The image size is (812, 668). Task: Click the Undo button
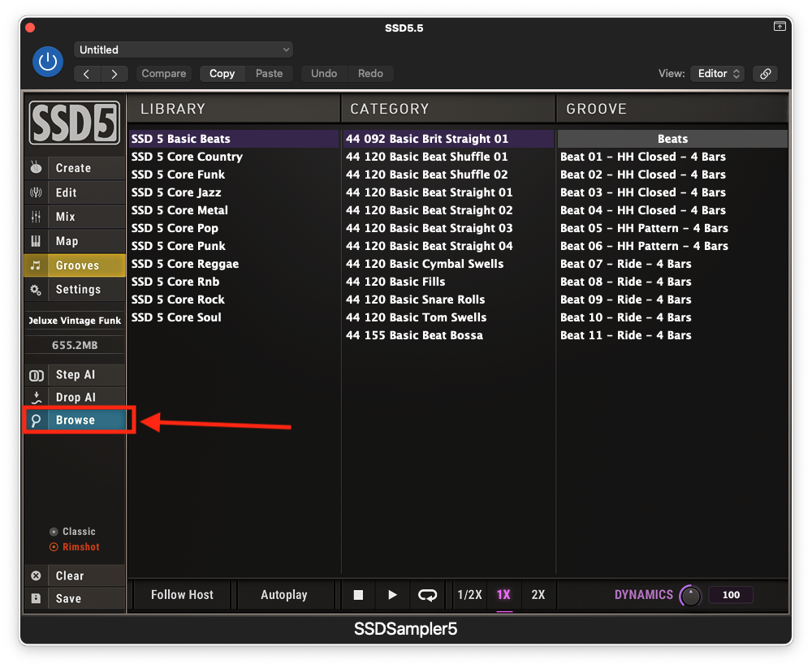click(324, 74)
